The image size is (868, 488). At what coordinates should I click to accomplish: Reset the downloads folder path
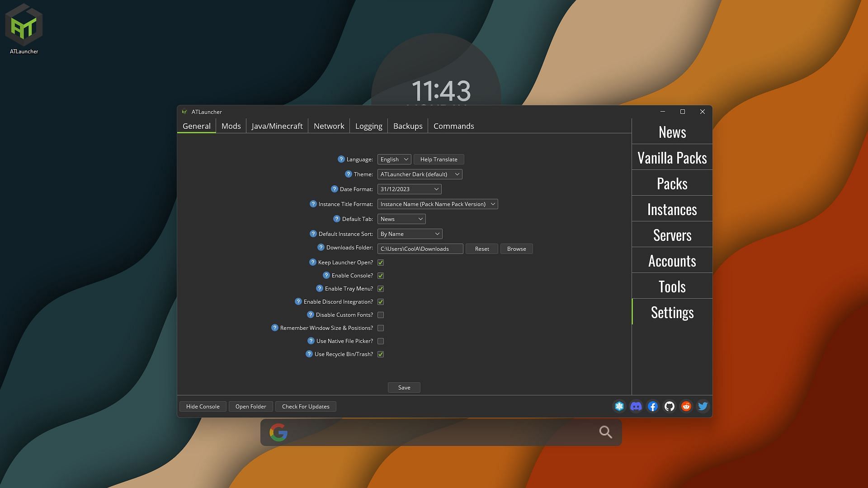coord(482,249)
